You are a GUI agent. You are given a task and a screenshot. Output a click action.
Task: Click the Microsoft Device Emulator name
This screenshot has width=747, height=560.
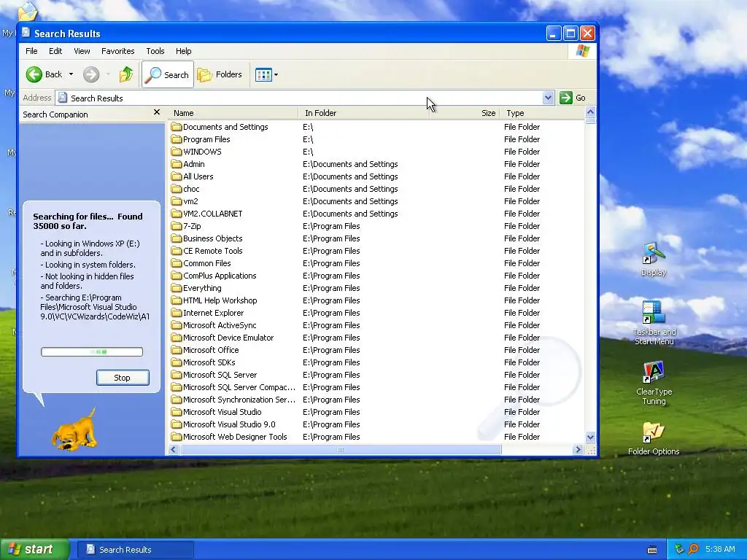228,338
